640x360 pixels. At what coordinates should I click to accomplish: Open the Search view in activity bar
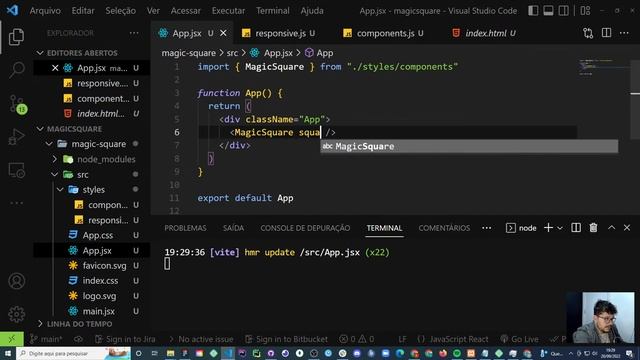coord(16,70)
